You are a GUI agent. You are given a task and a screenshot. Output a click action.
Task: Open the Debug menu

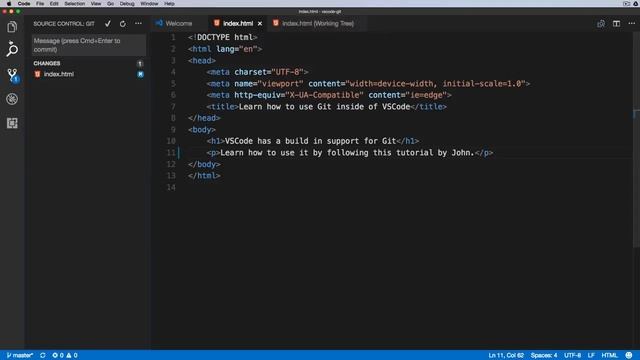(127, 3)
